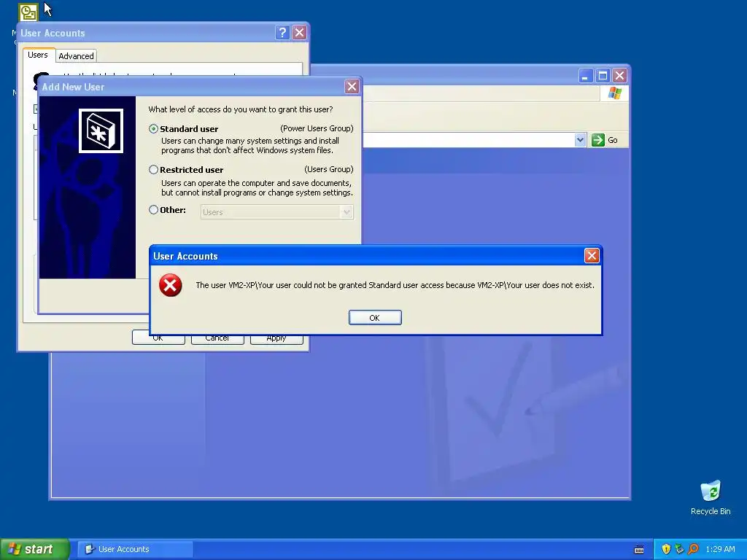Click the security shield tray icon
Image resolution: width=747 pixels, height=560 pixels.
(666, 549)
